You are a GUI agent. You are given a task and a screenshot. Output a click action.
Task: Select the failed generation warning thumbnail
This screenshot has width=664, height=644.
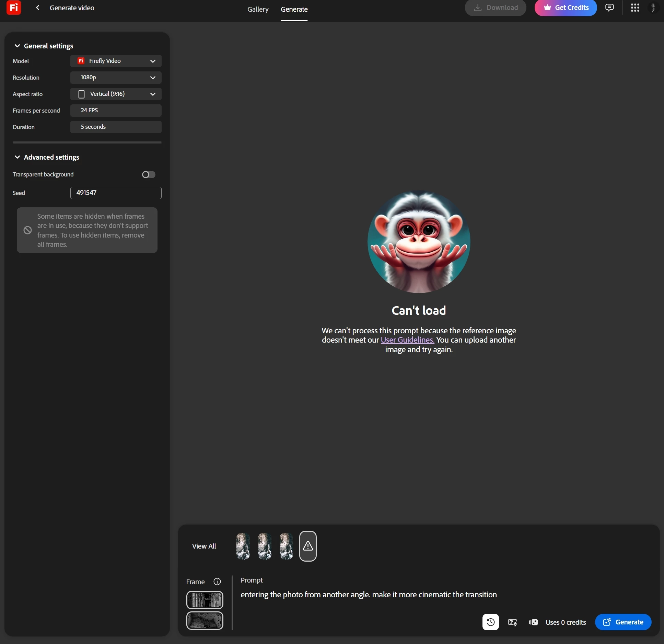click(x=308, y=546)
